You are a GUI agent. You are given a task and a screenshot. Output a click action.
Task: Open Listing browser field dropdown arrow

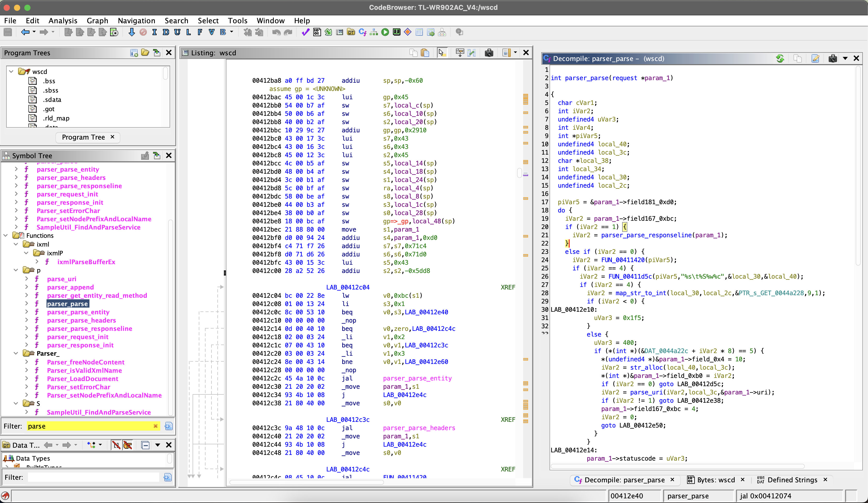(515, 53)
